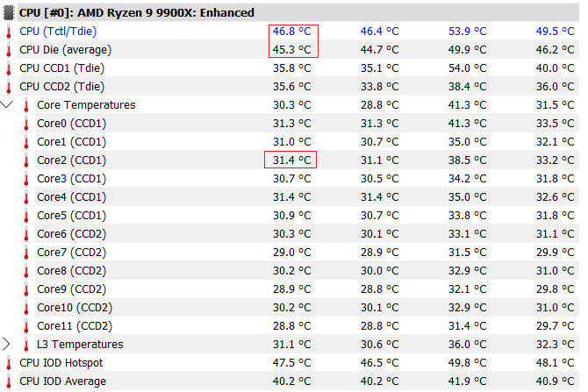Select the L3 Temperatures label
This screenshot has height=392, width=588.
point(80,344)
